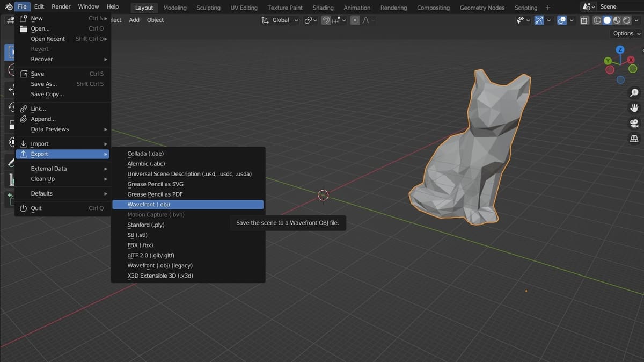Open the Help menu
The height and width of the screenshot is (362, 644).
(x=113, y=6)
